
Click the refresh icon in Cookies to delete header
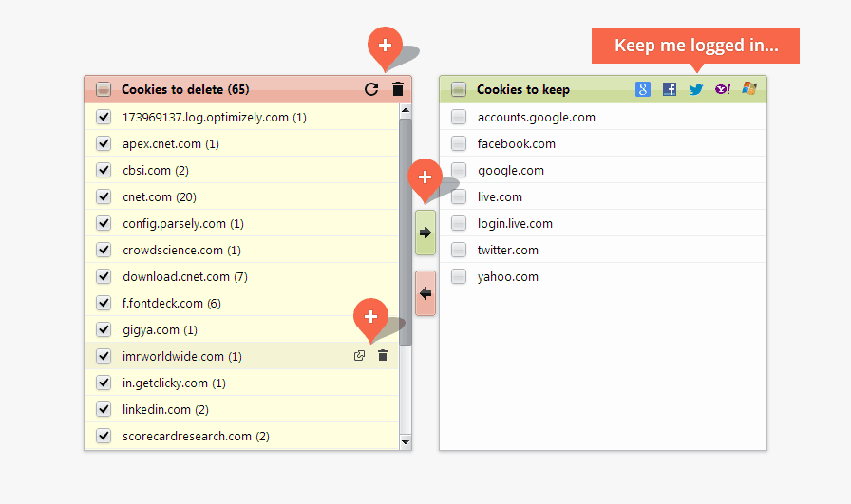(371, 90)
